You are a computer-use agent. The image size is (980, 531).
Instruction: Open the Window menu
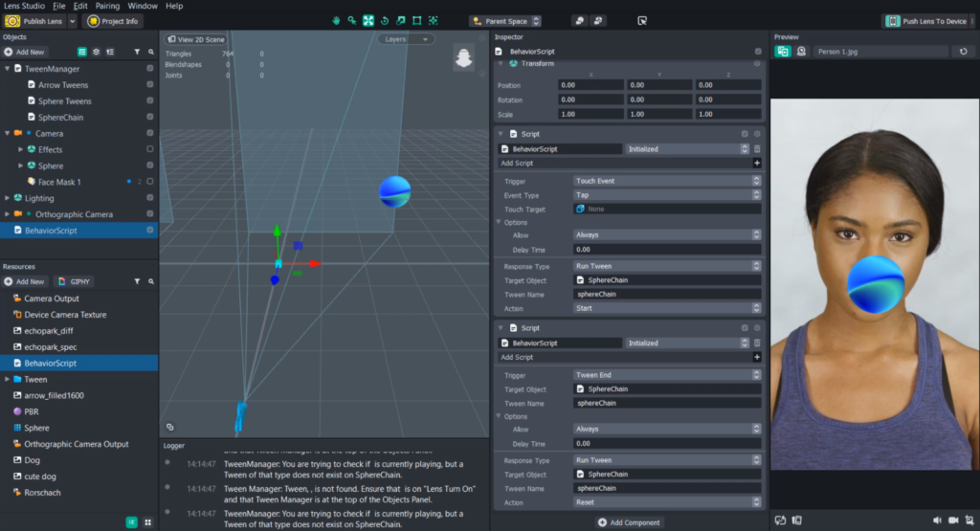[x=142, y=6]
